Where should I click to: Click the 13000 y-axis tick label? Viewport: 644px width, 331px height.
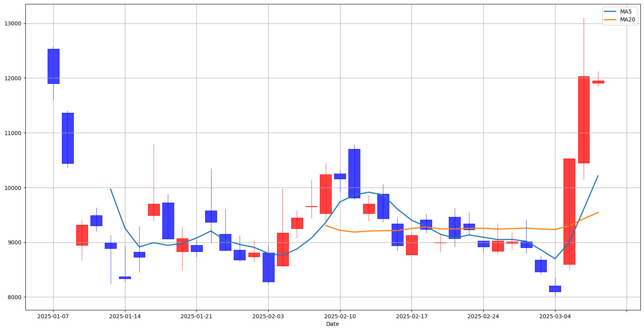[13, 23]
